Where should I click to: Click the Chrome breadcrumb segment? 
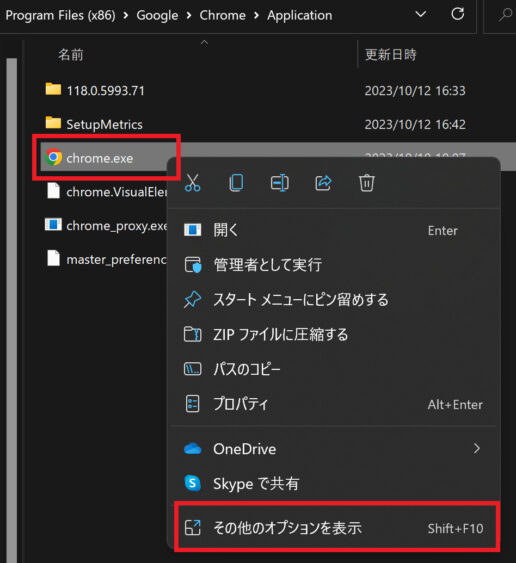223,15
